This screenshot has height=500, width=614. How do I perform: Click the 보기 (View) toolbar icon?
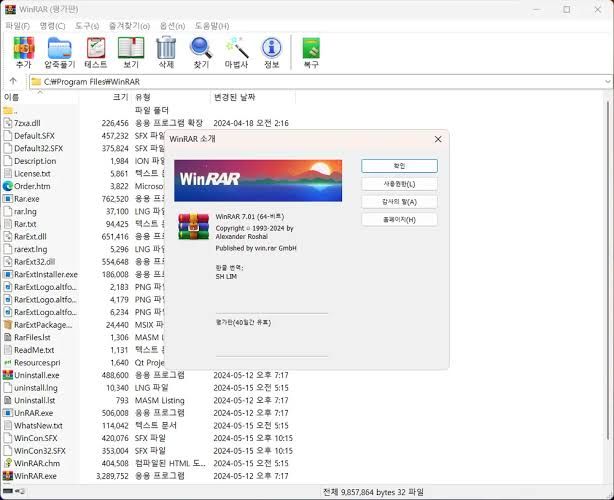click(x=131, y=48)
